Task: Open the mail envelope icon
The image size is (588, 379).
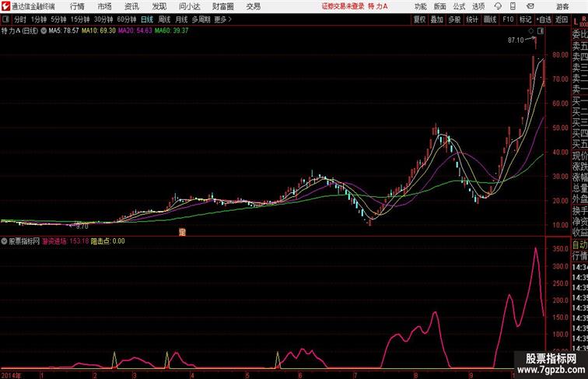Action: (x=530, y=6)
